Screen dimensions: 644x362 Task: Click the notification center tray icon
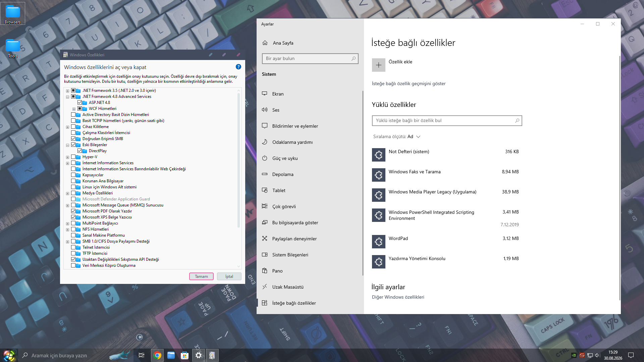[x=631, y=355]
